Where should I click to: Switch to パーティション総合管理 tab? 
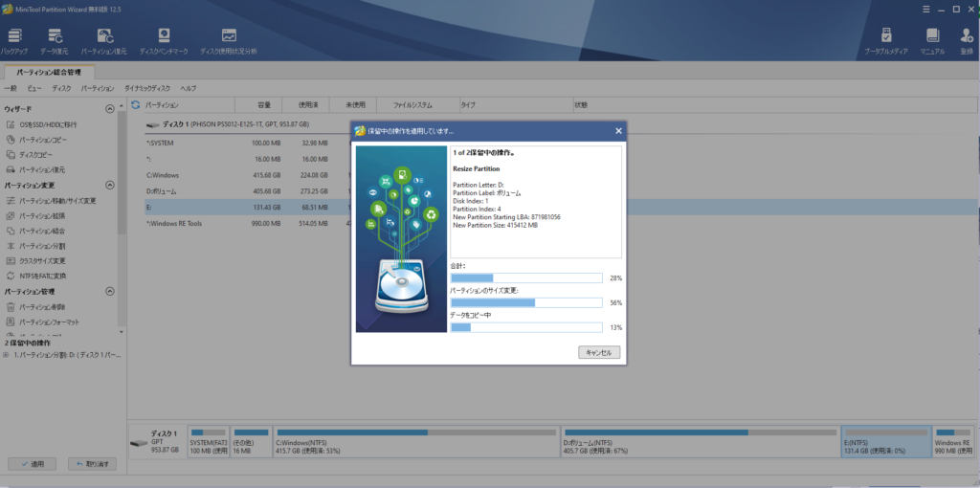click(49, 73)
